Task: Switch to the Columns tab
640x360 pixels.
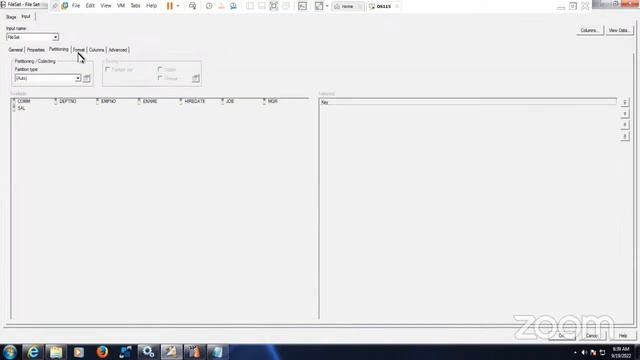Action: tap(96, 50)
